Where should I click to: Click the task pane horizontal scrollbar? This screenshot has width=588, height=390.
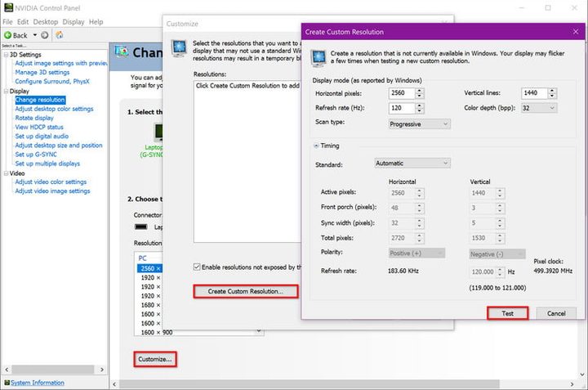(52, 370)
